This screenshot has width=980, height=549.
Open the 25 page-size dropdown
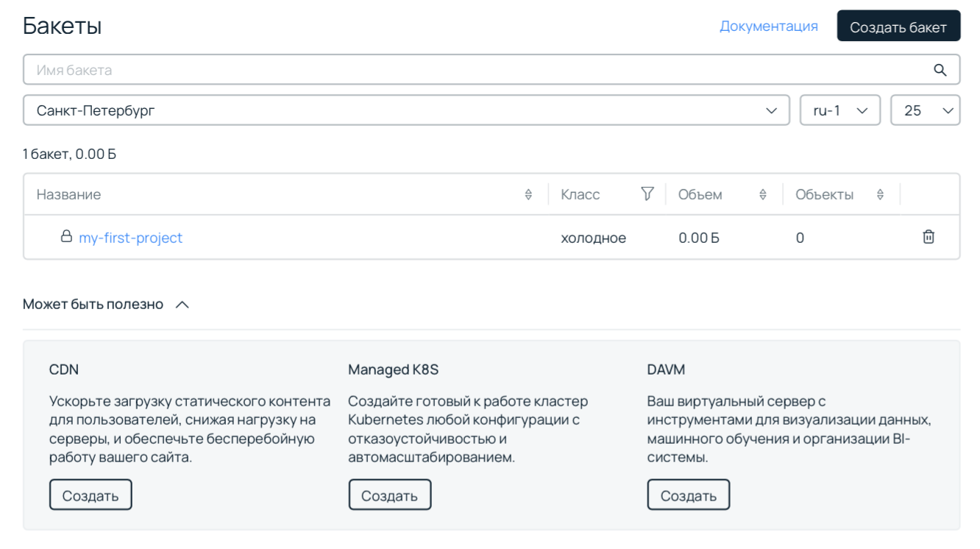click(925, 110)
